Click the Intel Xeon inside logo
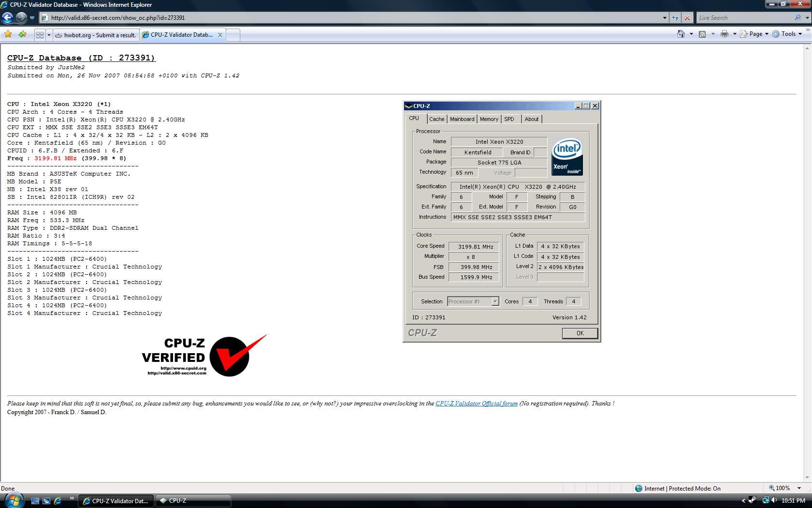This screenshot has width=812, height=508. point(566,157)
